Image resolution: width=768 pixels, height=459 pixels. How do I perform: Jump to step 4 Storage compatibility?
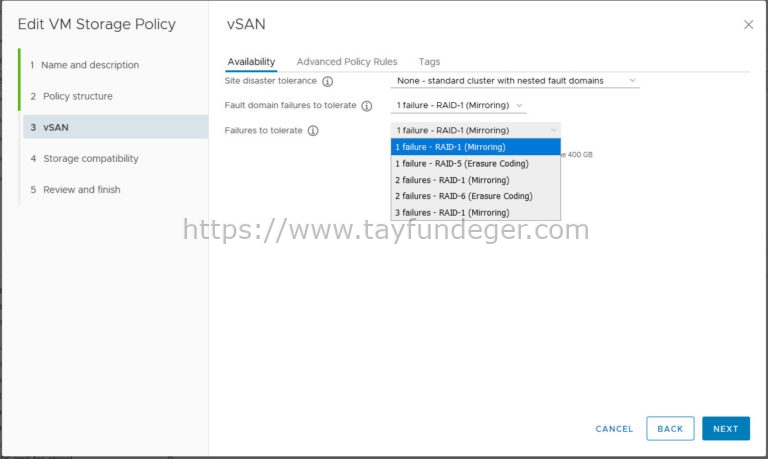(x=90, y=158)
